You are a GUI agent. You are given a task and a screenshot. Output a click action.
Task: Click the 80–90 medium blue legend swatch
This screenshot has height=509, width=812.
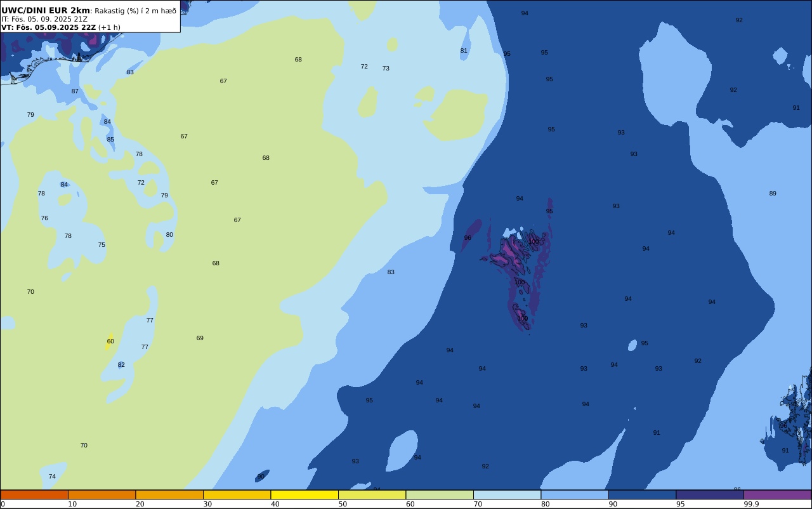pyautogui.click(x=575, y=494)
